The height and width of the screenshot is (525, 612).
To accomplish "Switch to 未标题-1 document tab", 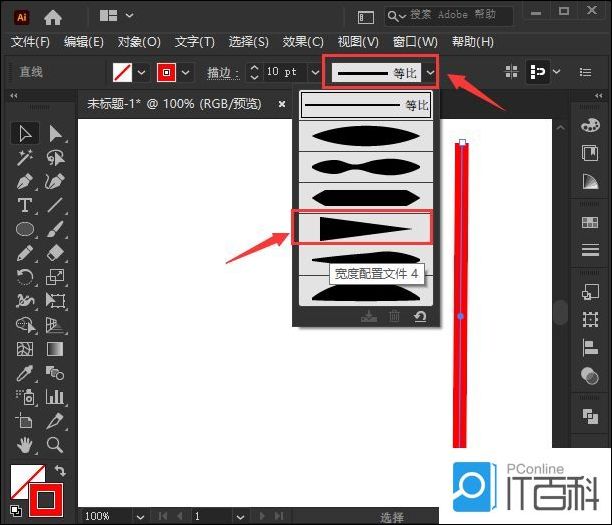I will pyautogui.click(x=174, y=104).
